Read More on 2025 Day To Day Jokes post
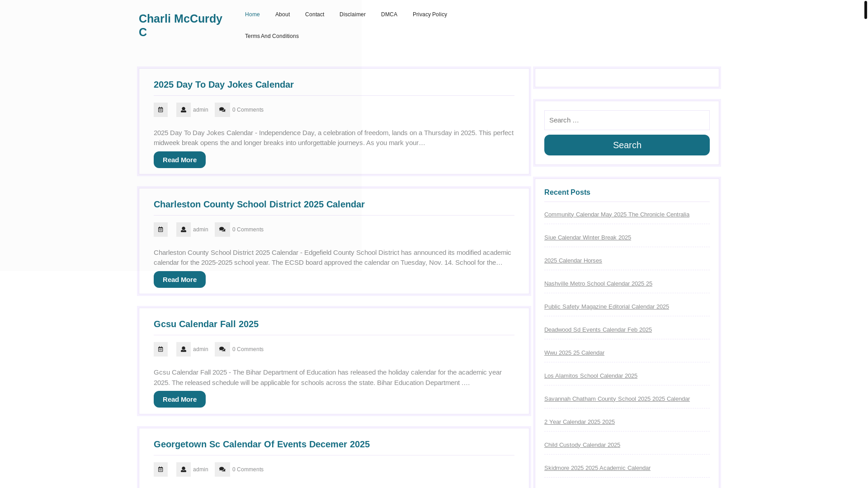Viewport: 868px width, 488px height. 179,160
